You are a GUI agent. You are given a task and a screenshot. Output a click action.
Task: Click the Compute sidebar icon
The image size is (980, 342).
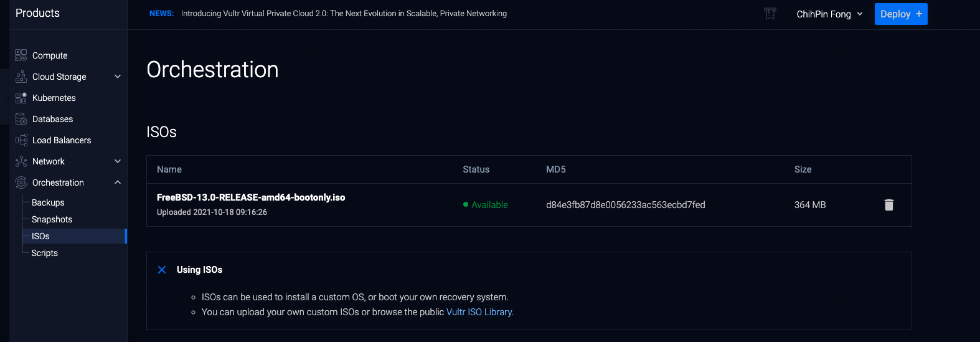pyautogui.click(x=21, y=55)
